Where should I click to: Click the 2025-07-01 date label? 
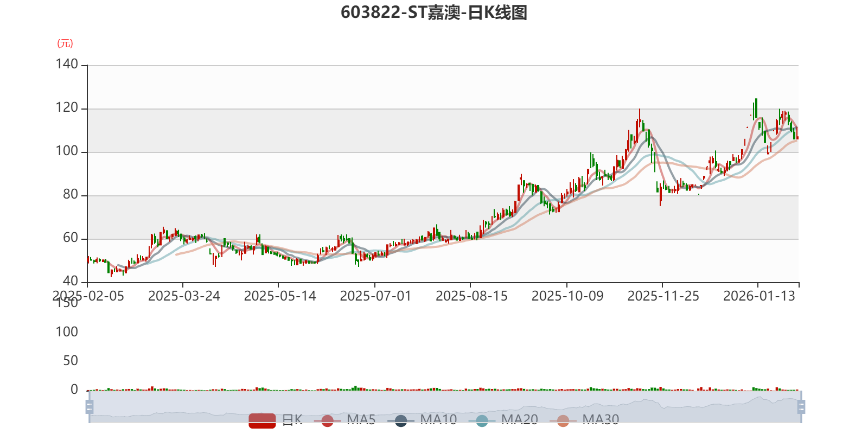click(375, 296)
